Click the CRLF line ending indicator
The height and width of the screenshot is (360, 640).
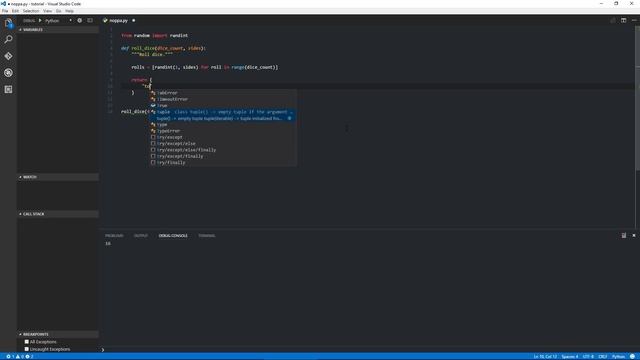tap(603, 356)
